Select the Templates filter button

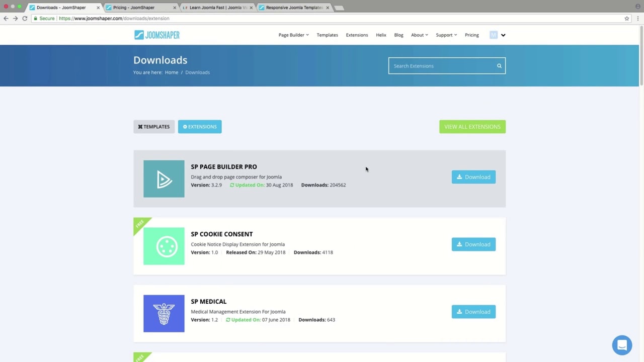click(x=154, y=127)
